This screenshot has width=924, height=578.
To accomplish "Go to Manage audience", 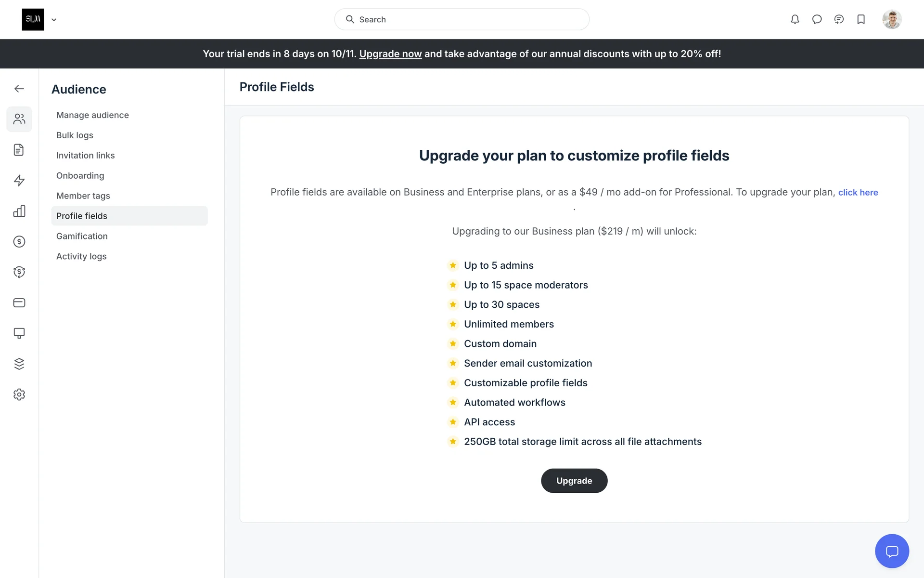I will (x=92, y=115).
